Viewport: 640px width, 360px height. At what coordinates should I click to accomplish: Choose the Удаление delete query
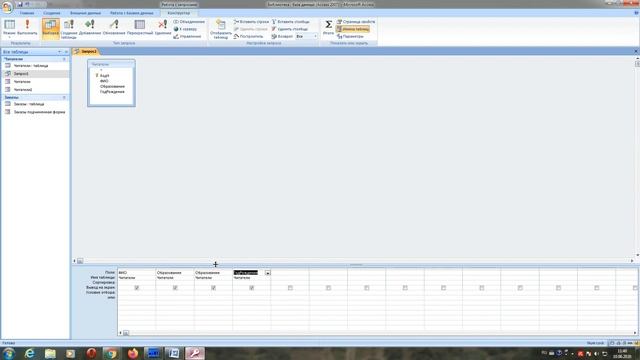coord(162,27)
